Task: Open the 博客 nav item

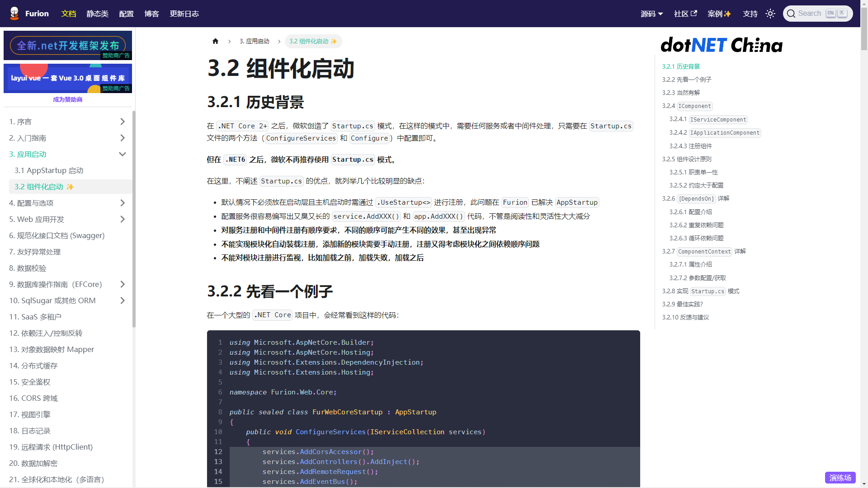Action: (151, 14)
